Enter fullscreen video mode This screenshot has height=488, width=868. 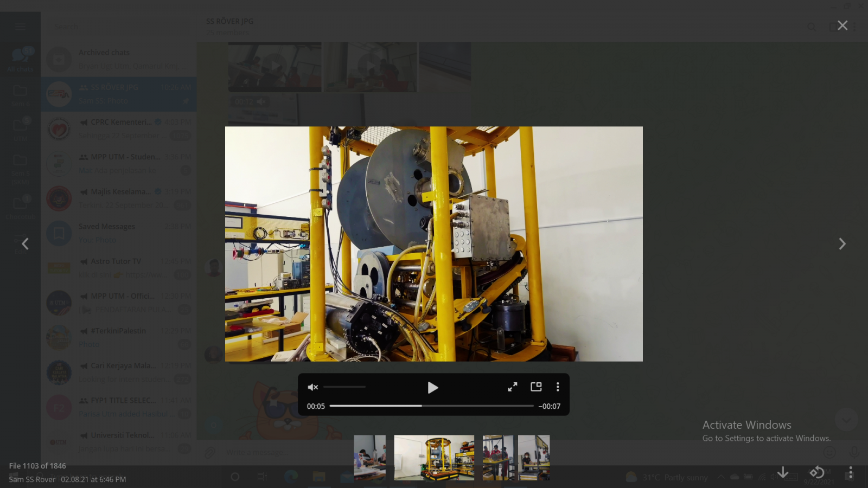tap(512, 387)
